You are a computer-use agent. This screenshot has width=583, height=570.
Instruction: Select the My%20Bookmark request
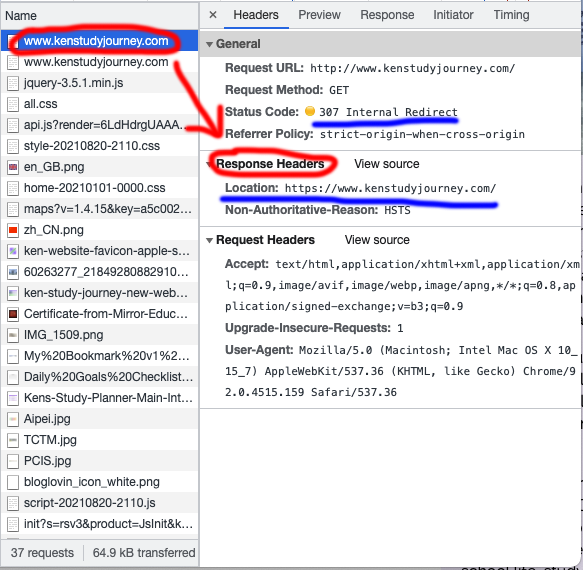(x=99, y=356)
